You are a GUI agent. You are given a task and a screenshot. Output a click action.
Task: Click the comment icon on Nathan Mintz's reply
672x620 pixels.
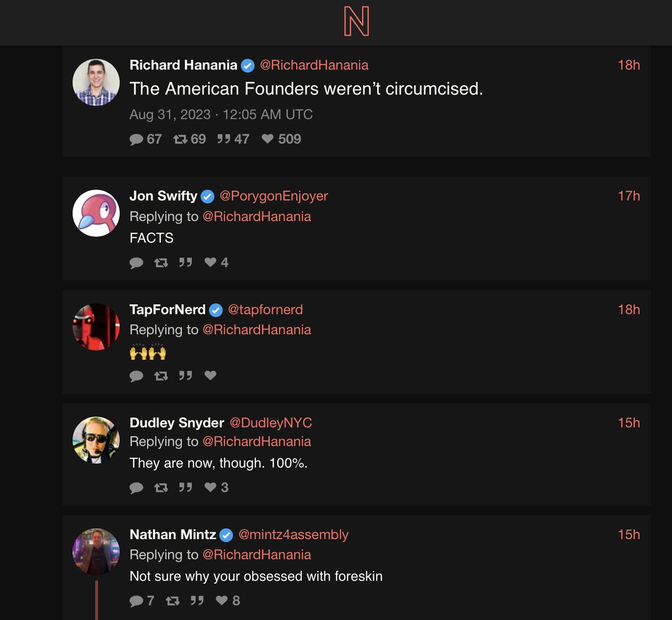[136, 601]
